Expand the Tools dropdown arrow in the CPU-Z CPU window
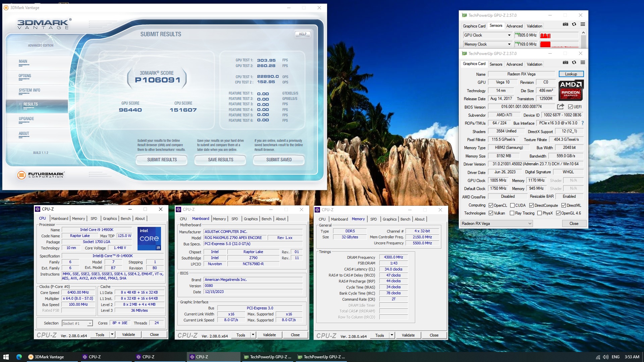Image resolution: width=644 pixels, height=362 pixels. [x=112, y=335]
